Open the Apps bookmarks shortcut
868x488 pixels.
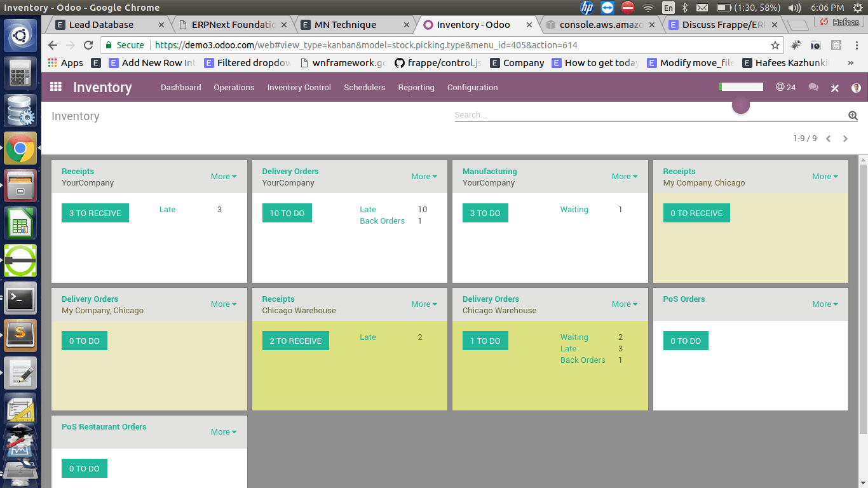(65, 63)
